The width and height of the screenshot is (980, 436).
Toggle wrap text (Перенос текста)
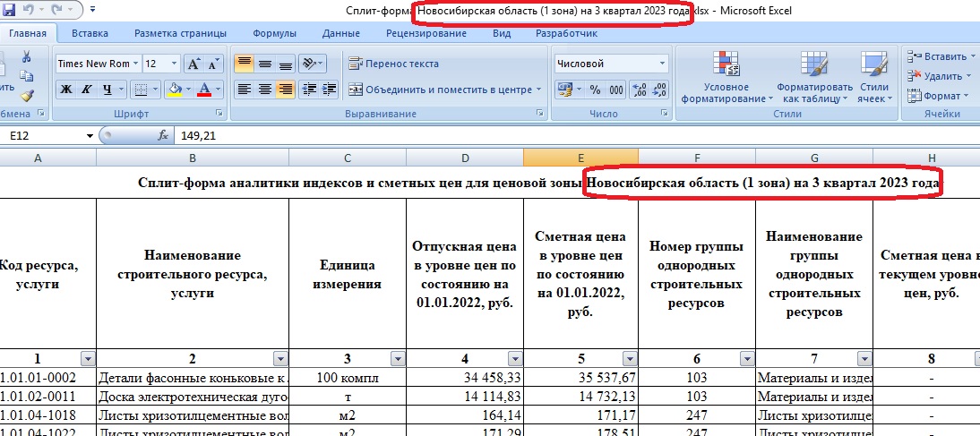(393, 64)
